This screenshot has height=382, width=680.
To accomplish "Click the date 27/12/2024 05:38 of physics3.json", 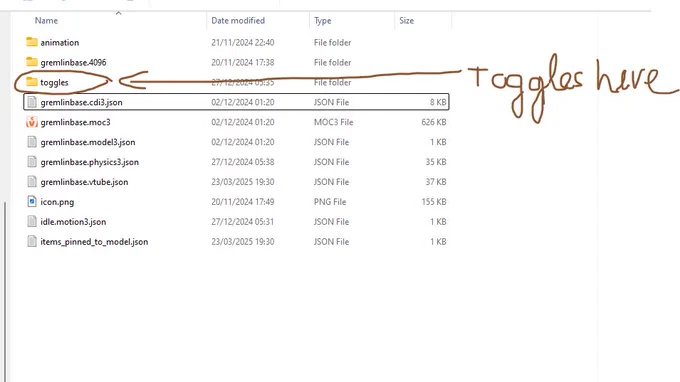I will [242, 162].
